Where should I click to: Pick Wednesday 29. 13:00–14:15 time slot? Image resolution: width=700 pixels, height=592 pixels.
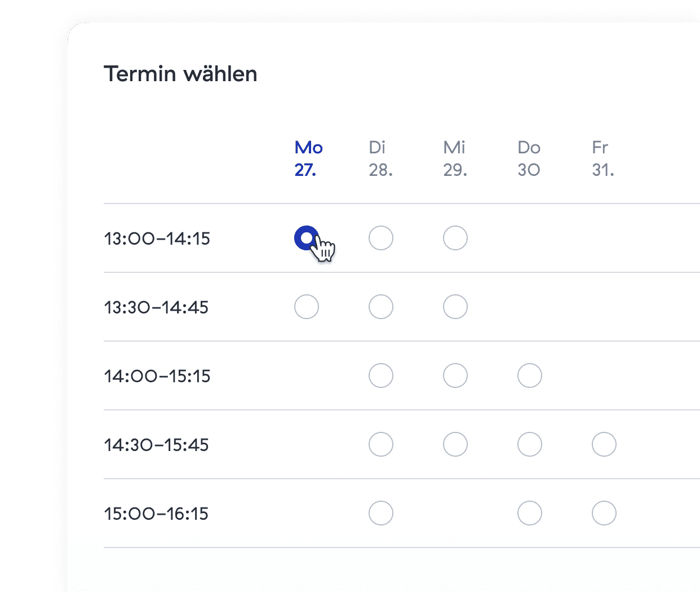(x=455, y=238)
